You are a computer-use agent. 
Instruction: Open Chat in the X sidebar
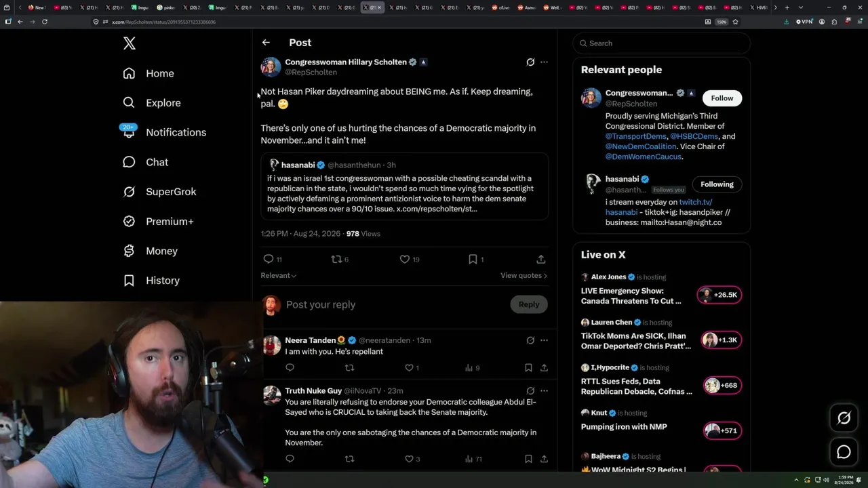(x=146, y=162)
